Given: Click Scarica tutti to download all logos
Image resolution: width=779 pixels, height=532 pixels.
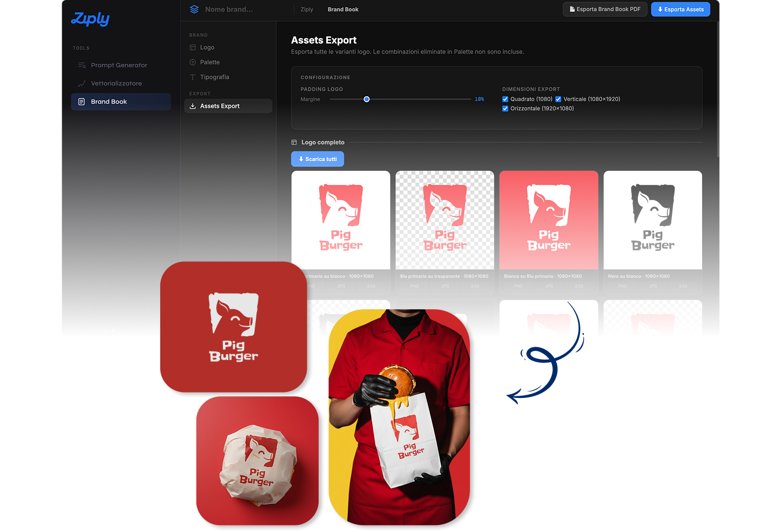Looking at the screenshot, I should 318,158.
